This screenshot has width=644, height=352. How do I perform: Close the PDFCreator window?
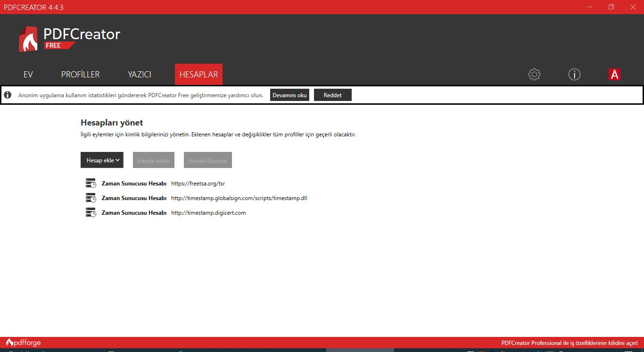(x=633, y=7)
